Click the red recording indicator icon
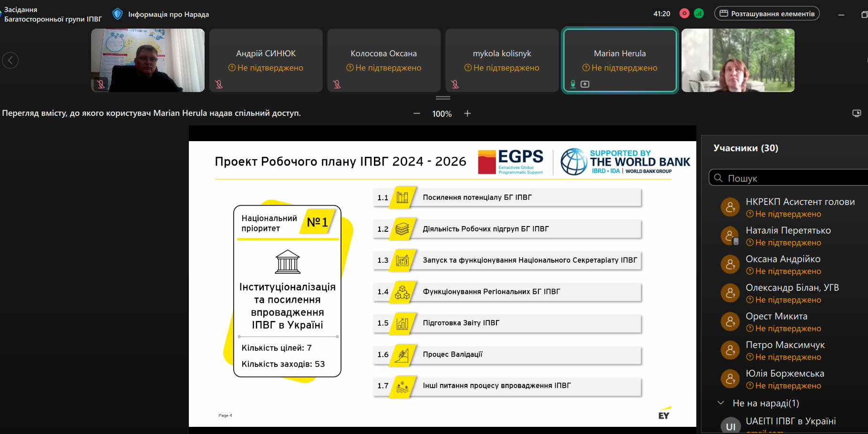 (684, 13)
